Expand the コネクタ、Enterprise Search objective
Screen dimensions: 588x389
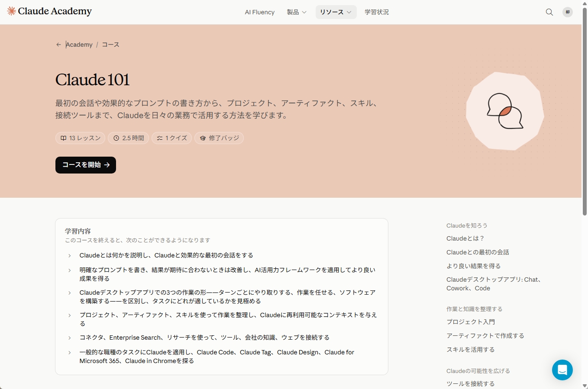tap(69, 338)
